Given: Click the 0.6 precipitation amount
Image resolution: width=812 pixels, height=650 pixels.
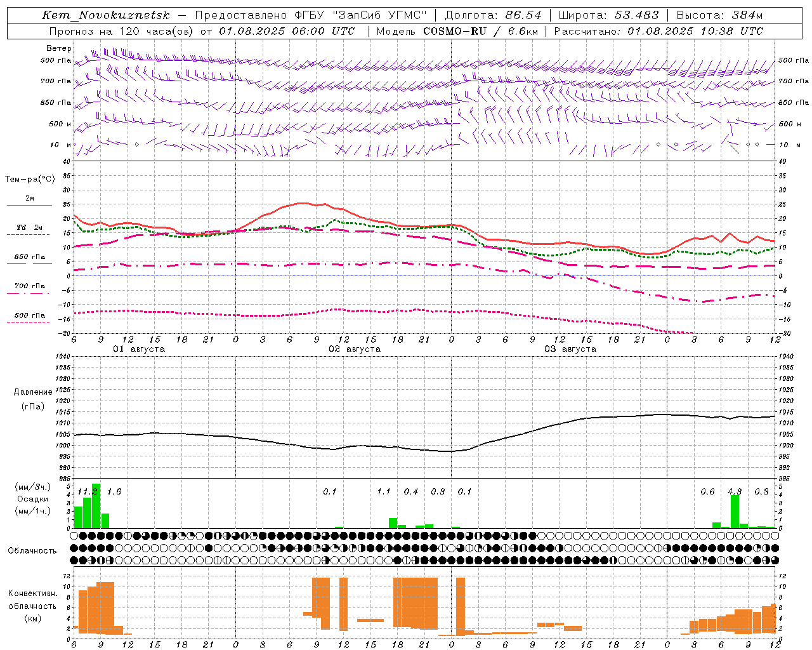Looking at the screenshot, I should (x=707, y=492).
